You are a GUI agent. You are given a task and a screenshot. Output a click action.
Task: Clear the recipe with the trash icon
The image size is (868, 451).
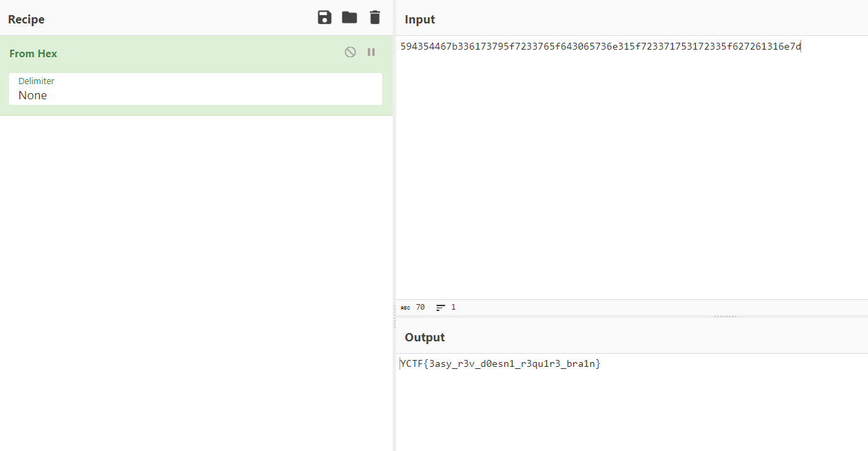click(375, 18)
